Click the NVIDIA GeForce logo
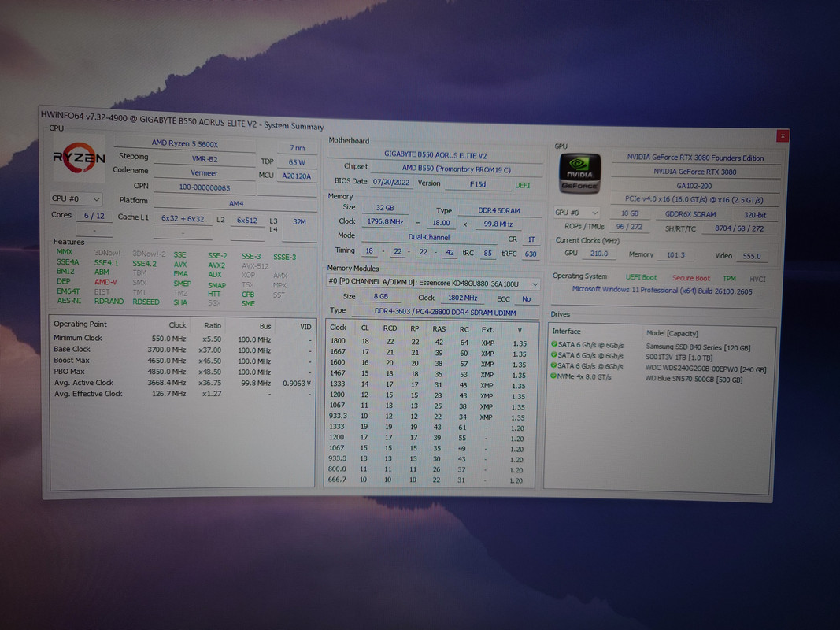Image resolution: width=840 pixels, height=630 pixels. tap(579, 172)
